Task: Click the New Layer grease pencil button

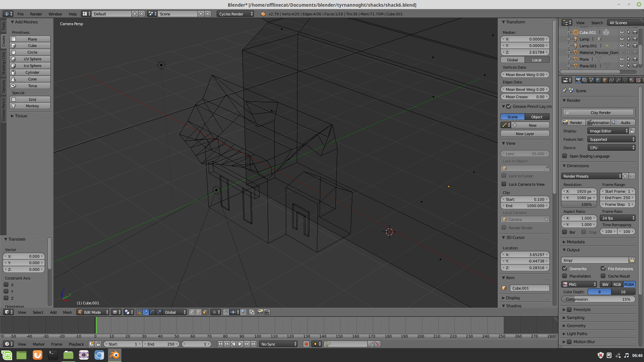Action: (525, 133)
